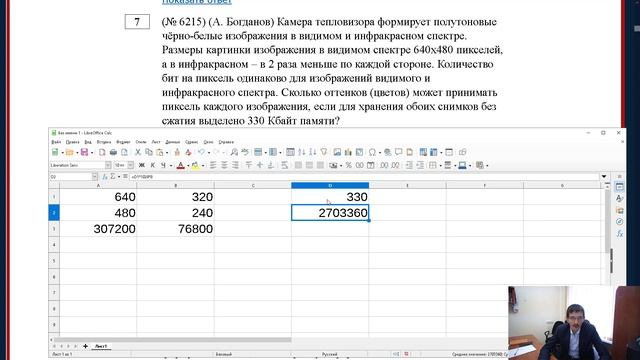The width and height of the screenshot is (640, 360).
Task: Open the Файл menu
Action: point(56,142)
